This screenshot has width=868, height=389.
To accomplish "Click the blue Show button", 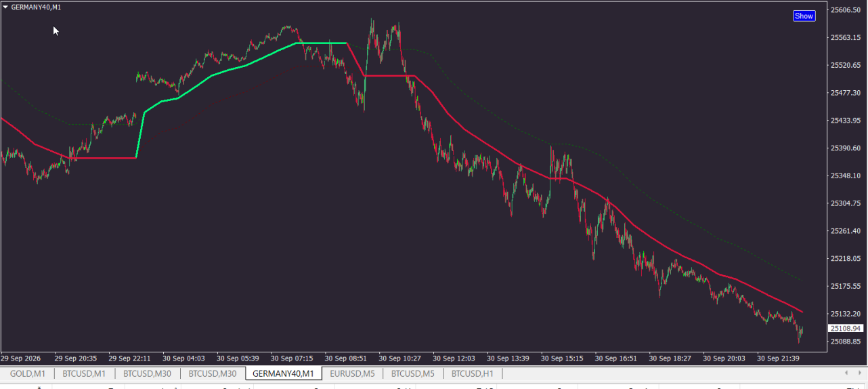I will [804, 16].
